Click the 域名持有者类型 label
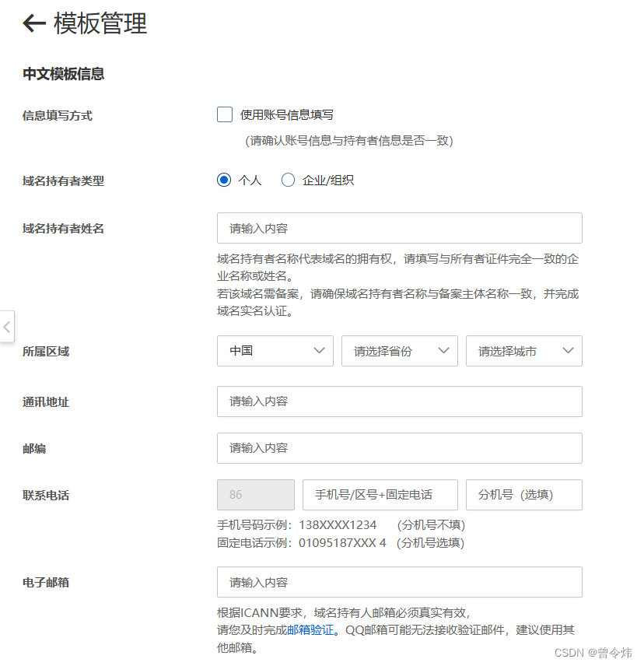Image resolution: width=644 pixels, height=666 pixels. [63, 181]
